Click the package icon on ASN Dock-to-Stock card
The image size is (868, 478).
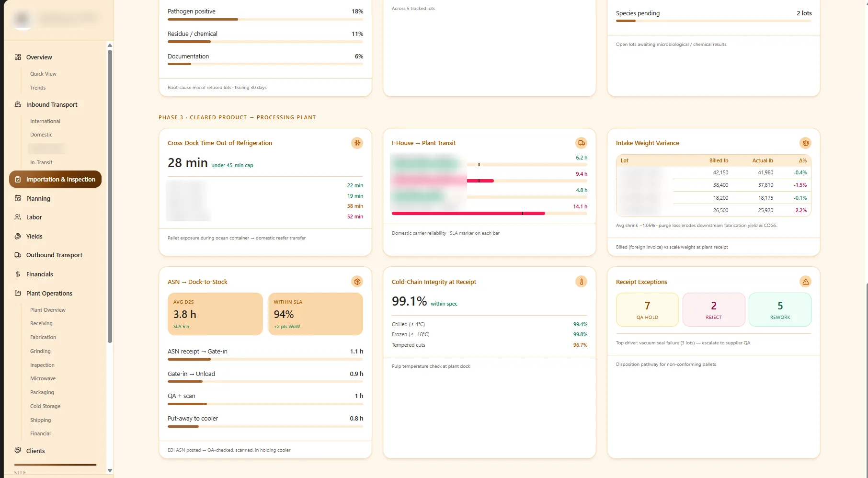(x=357, y=282)
